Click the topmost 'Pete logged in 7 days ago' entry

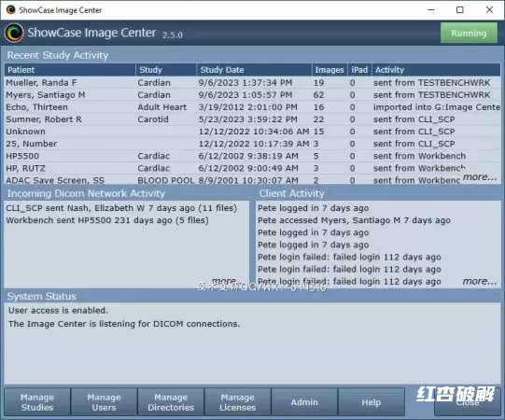coord(313,208)
